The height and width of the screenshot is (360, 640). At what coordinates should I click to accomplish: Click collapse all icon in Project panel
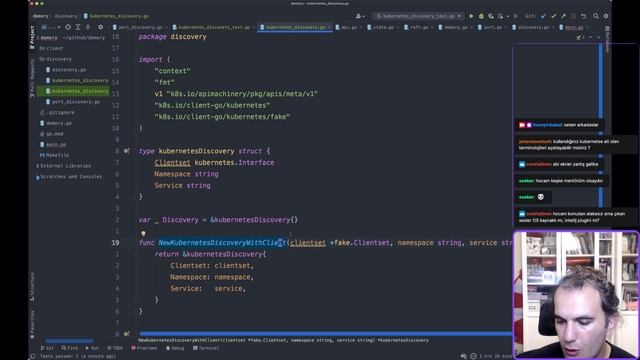click(87, 27)
